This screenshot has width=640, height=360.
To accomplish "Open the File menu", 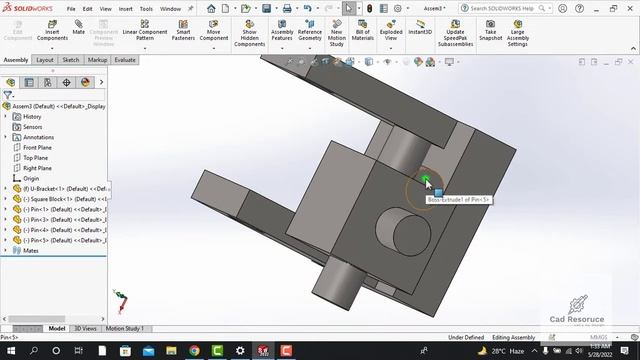I will tap(71, 9).
